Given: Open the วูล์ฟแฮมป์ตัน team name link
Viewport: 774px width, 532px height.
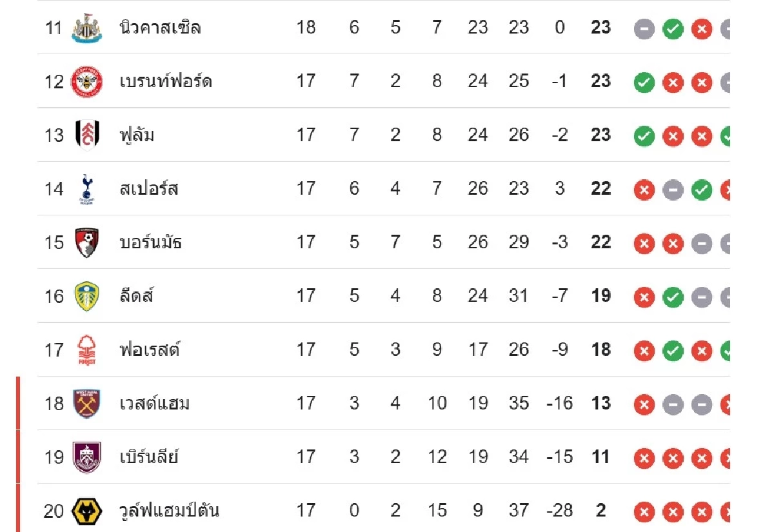Looking at the screenshot, I should tap(170, 511).
